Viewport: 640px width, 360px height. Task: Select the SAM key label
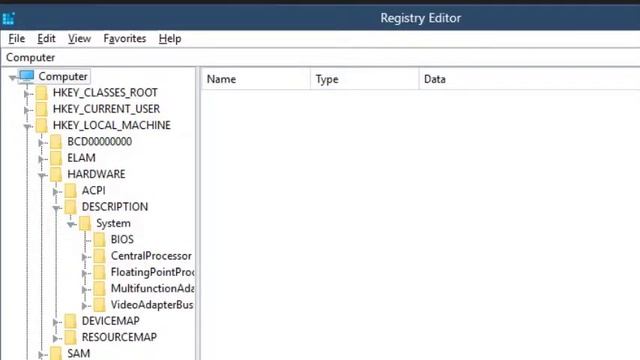click(79, 353)
